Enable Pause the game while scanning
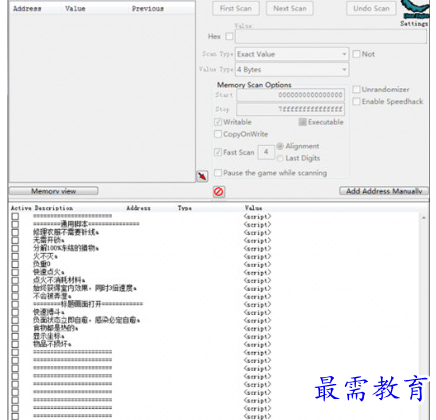 coord(218,173)
